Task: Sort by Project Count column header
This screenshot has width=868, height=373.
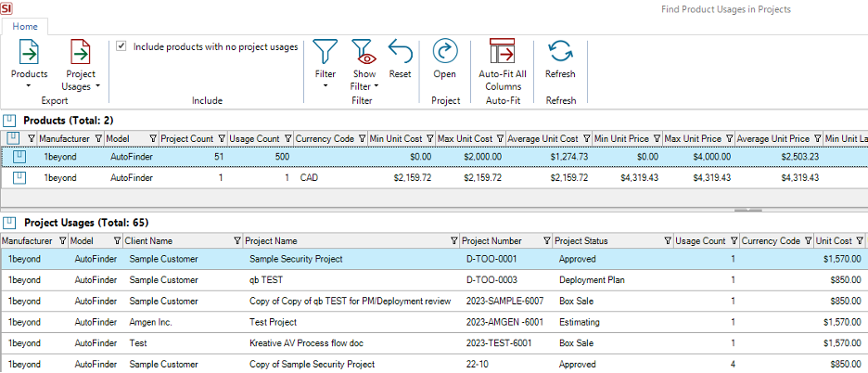Action: click(186, 138)
